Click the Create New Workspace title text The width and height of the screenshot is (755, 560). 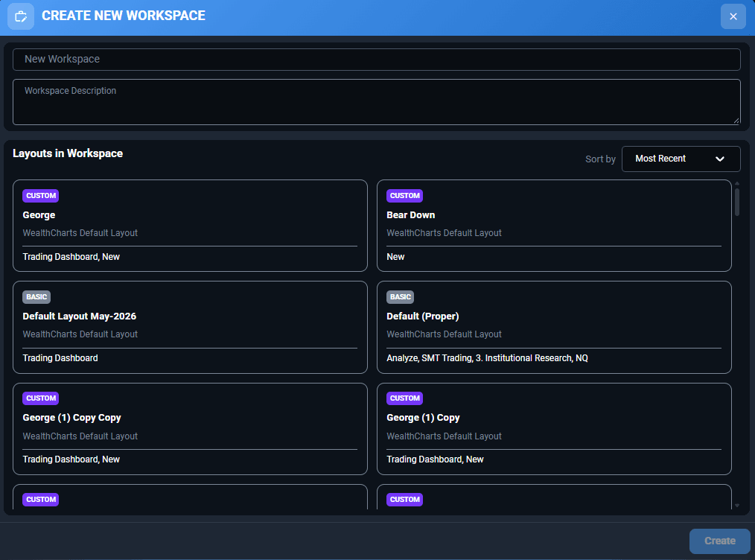[x=124, y=16]
